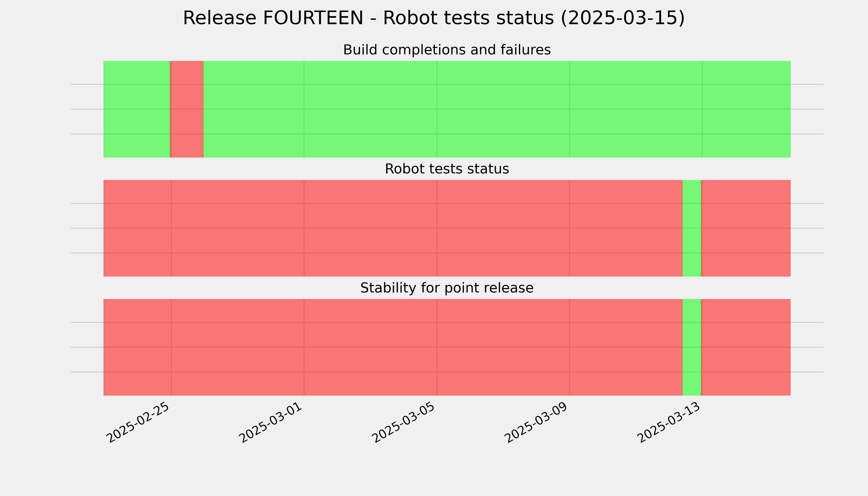Click the main chart title text
Screen dimensions: 868x496
click(x=434, y=18)
